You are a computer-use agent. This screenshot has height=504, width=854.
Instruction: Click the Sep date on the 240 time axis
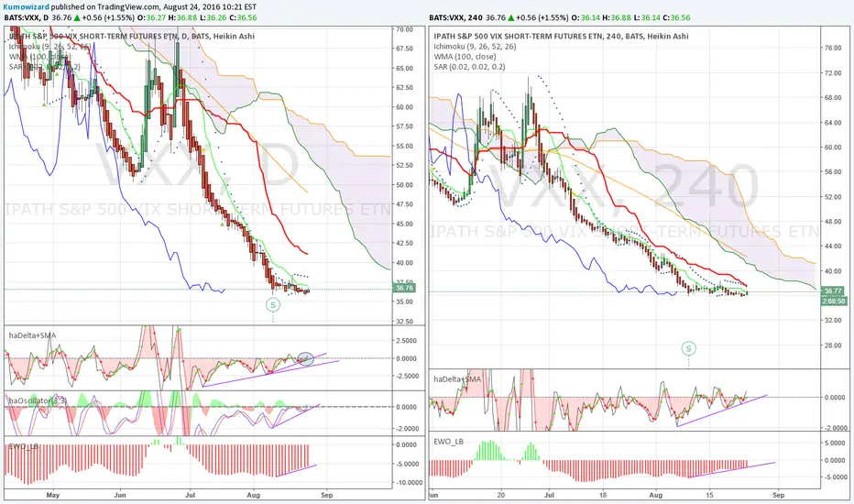778,495
